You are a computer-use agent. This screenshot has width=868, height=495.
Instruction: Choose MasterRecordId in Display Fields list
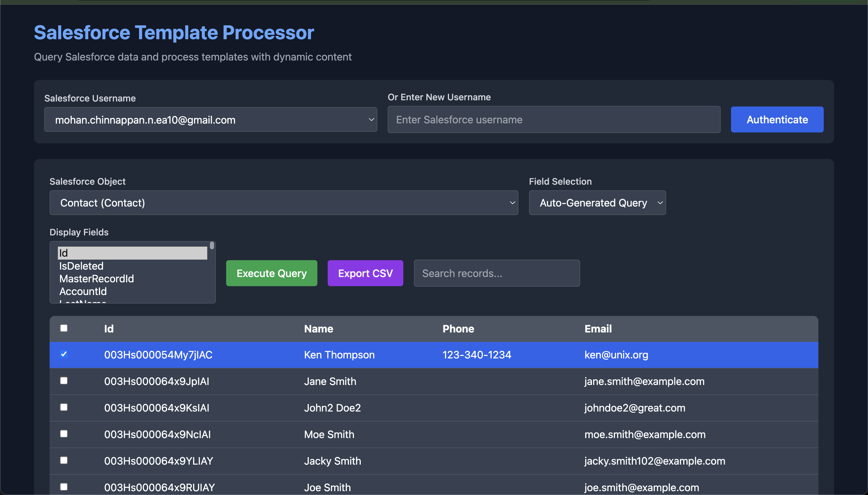(96, 279)
